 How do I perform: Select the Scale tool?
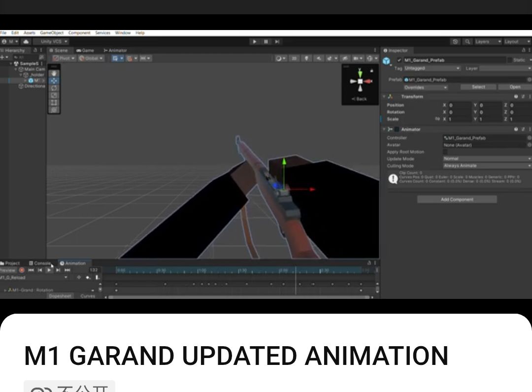click(54, 95)
